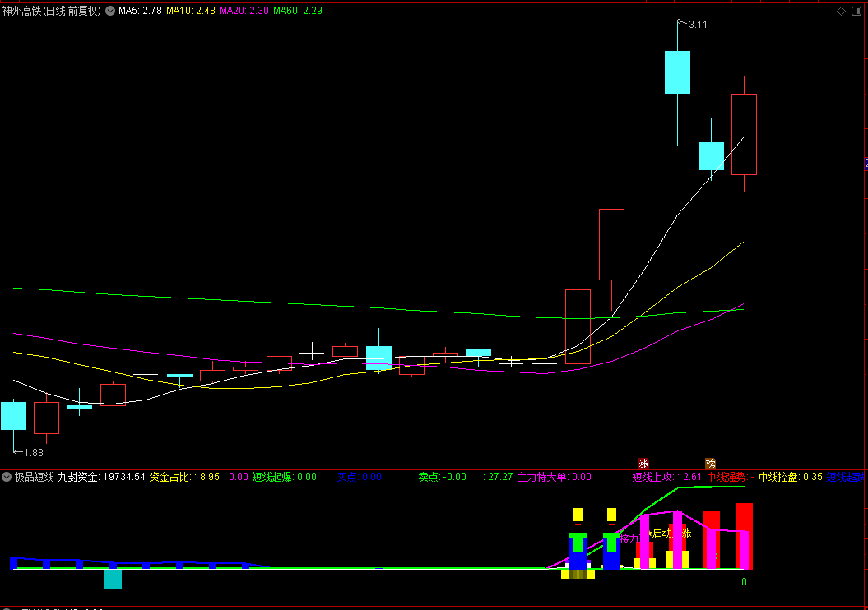The width and height of the screenshot is (868, 610).
Task: Click the 短线起爆: 0.00 value
Action: pyautogui.click(x=285, y=477)
